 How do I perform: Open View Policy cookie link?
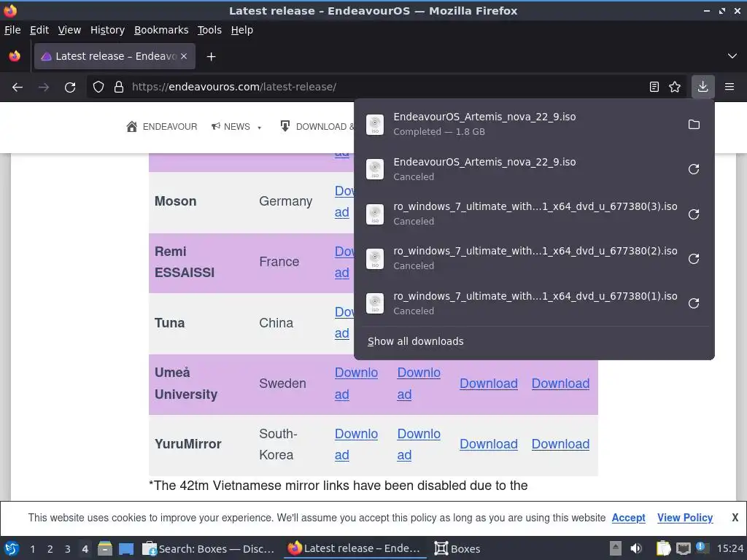tap(685, 518)
